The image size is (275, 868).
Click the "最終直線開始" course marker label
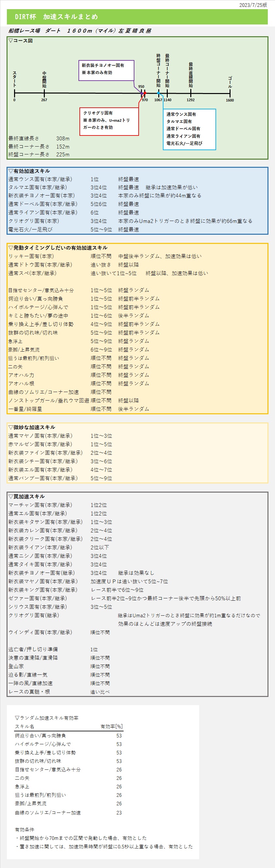(x=191, y=75)
